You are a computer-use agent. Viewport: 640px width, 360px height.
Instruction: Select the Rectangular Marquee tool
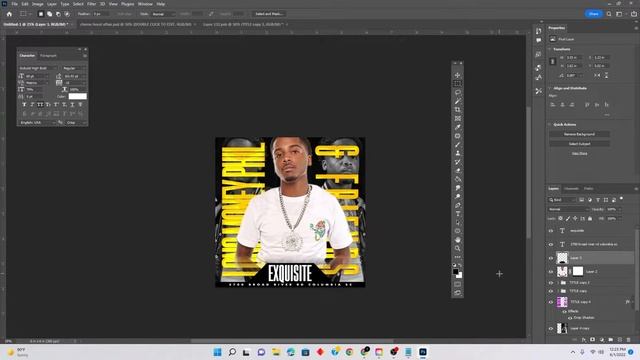click(x=458, y=84)
